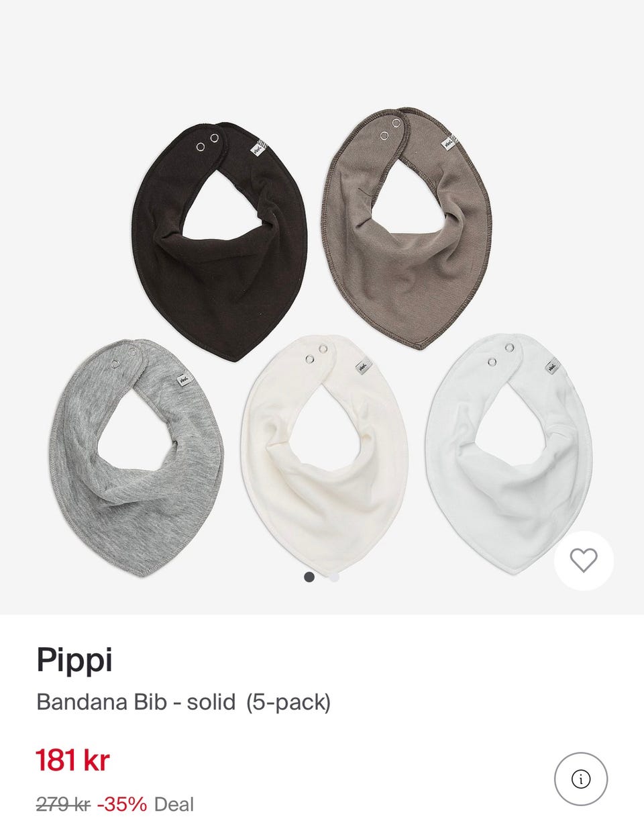
Task: Tap the light grey melange bib
Action: pos(137,458)
